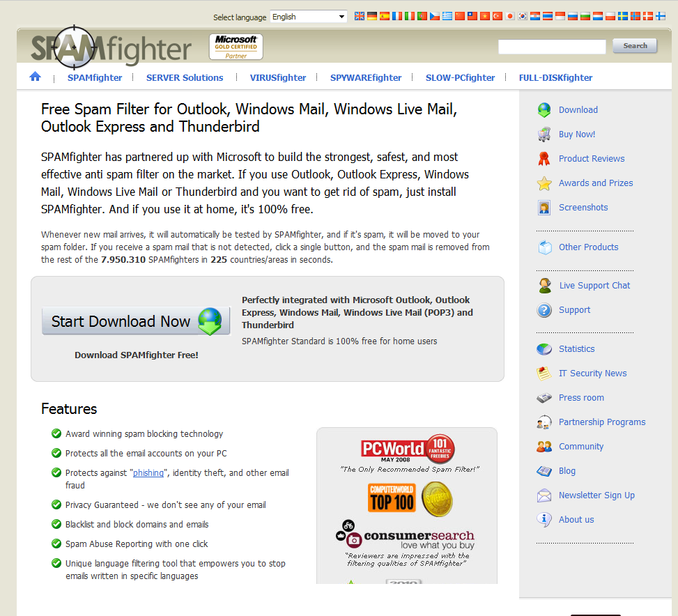Click the consumersearch logo

point(405,535)
